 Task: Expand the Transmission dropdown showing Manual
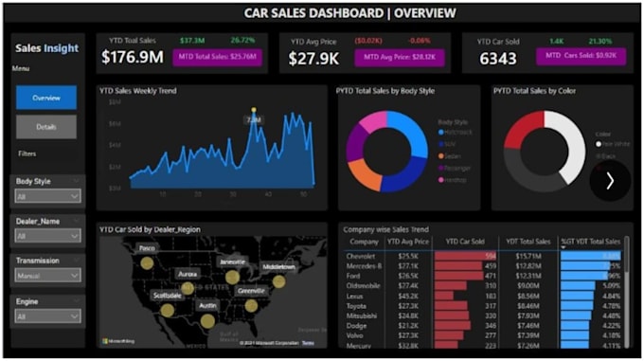click(47, 276)
